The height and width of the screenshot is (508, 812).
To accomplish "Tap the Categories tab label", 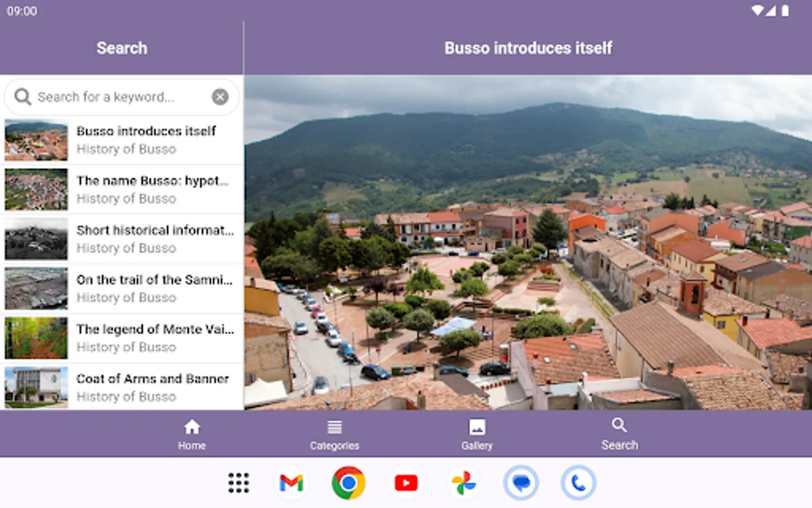I will [334, 445].
